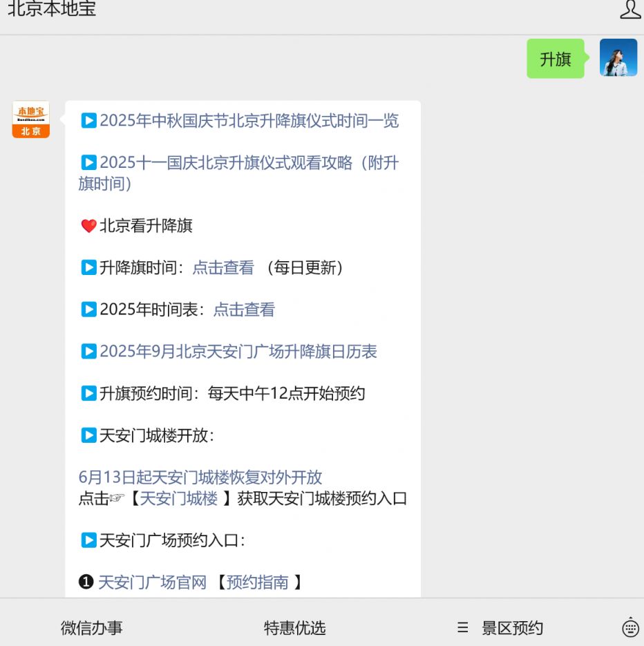Open 天安门广场官网 link
This screenshot has width=644, height=646.
(x=152, y=582)
